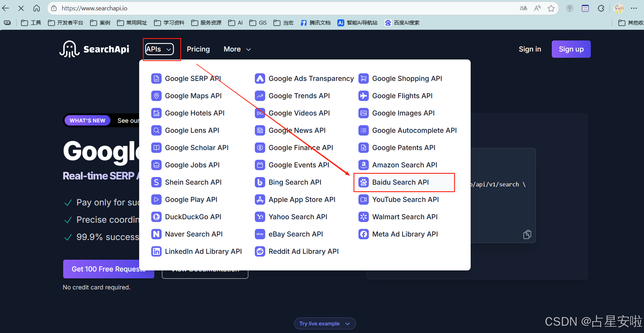The width and height of the screenshot is (644, 333).
Task: Open Google Images API menu entry
Action: pos(396,113)
